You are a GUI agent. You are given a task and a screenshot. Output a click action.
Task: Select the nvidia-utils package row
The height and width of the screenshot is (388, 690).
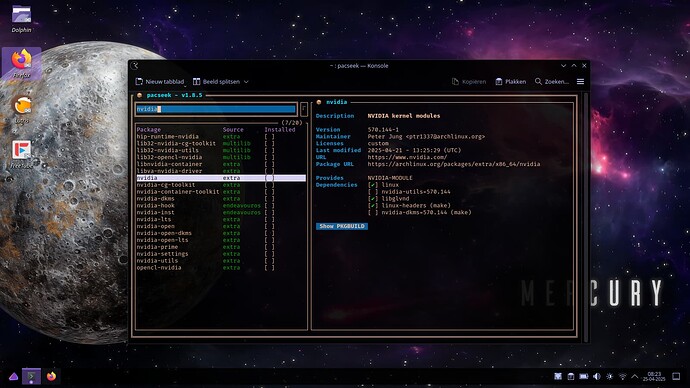(x=221, y=261)
